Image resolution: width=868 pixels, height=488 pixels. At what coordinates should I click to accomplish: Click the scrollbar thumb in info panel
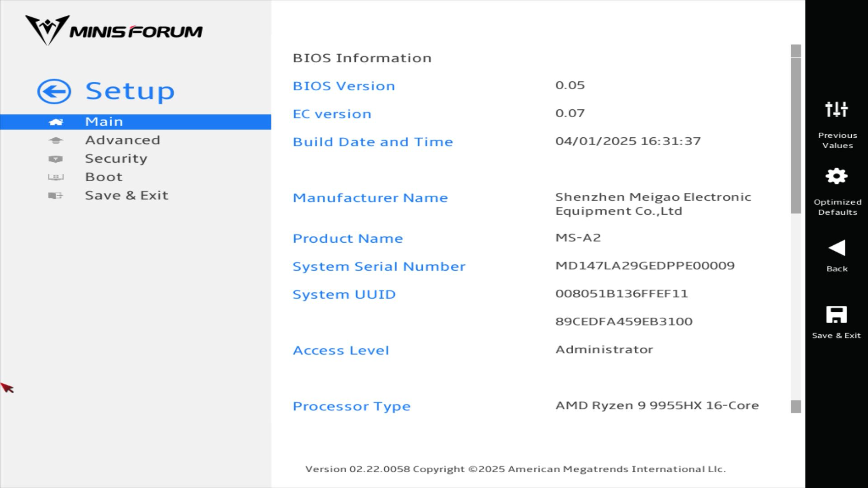pos(796,136)
